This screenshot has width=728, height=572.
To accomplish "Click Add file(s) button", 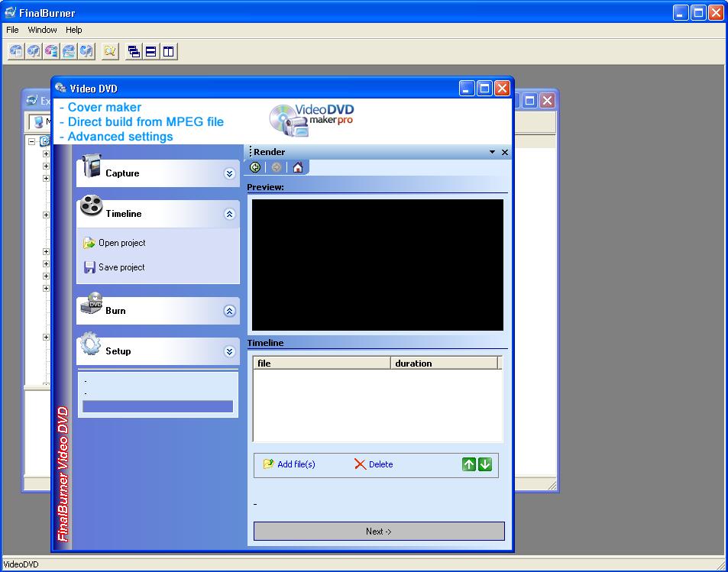I will point(290,464).
